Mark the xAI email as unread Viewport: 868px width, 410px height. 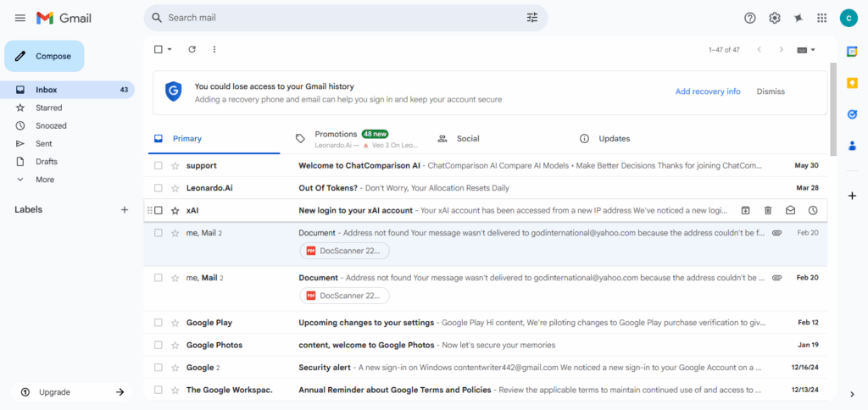(790, 210)
